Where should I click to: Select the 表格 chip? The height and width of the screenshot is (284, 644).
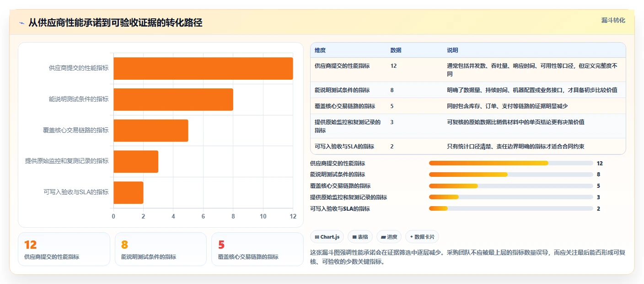[360, 237]
